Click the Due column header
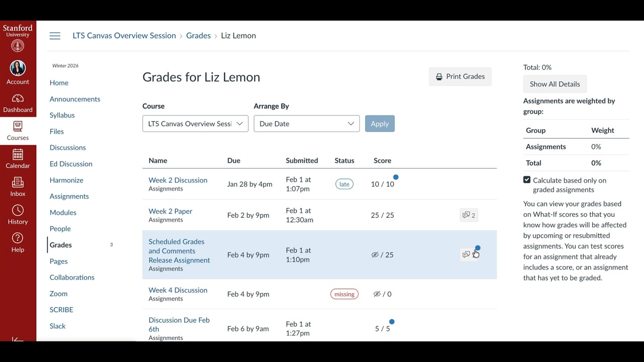Screen dimensions: 644x362 coord(234,160)
